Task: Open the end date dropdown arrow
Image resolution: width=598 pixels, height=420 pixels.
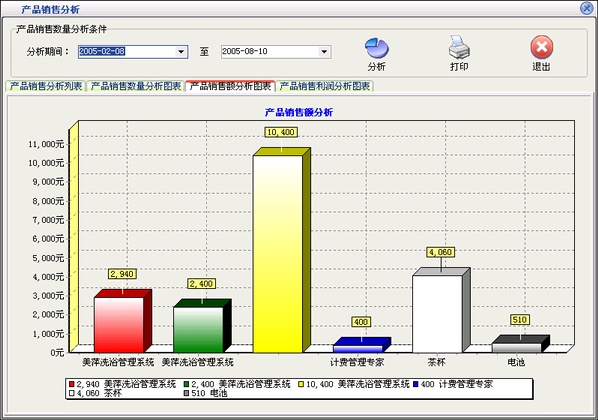Action: pyautogui.click(x=324, y=51)
